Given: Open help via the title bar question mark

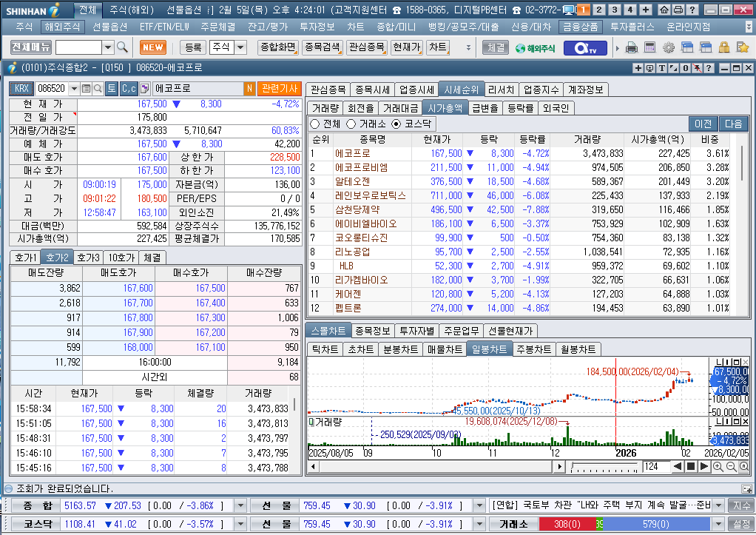Looking at the screenshot, I should pos(692,10).
